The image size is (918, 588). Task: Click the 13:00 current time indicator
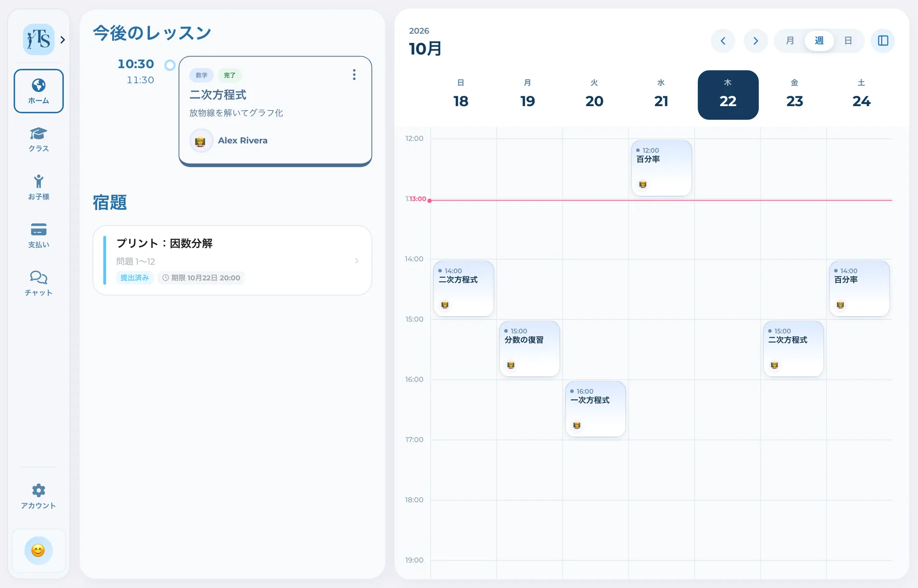tap(418, 199)
